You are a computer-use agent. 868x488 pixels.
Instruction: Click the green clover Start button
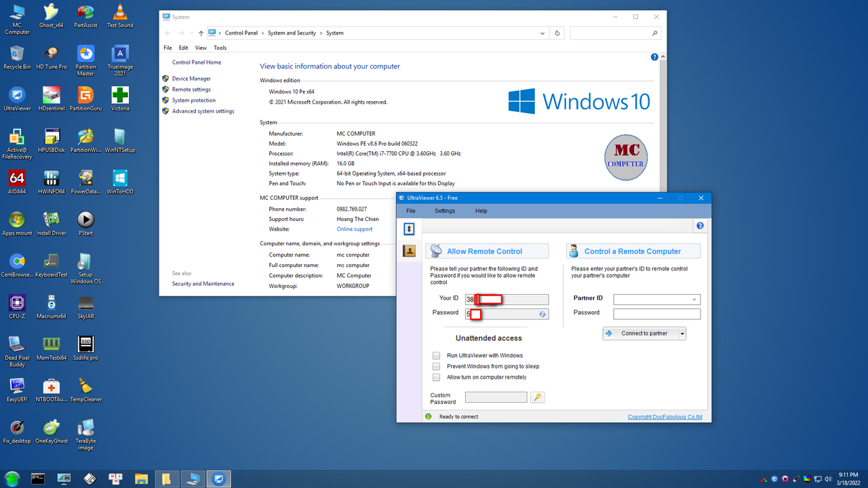pyautogui.click(x=12, y=479)
